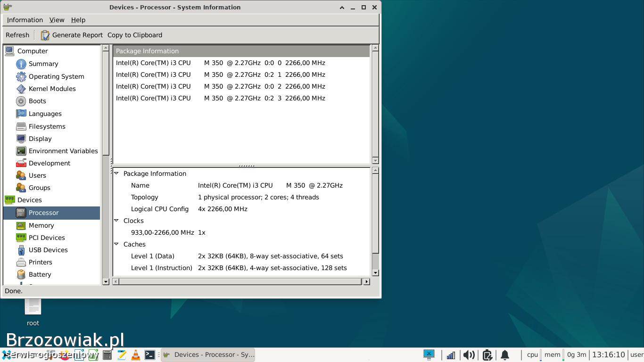The image size is (644, 362).
Task: Launch the terminal from the taskbar
Action: [149, 355]
